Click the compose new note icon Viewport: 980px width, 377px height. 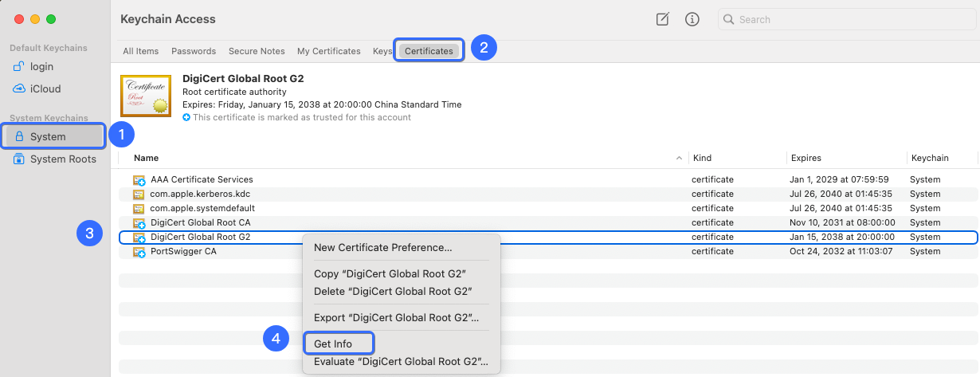click(x=662, y=19)
